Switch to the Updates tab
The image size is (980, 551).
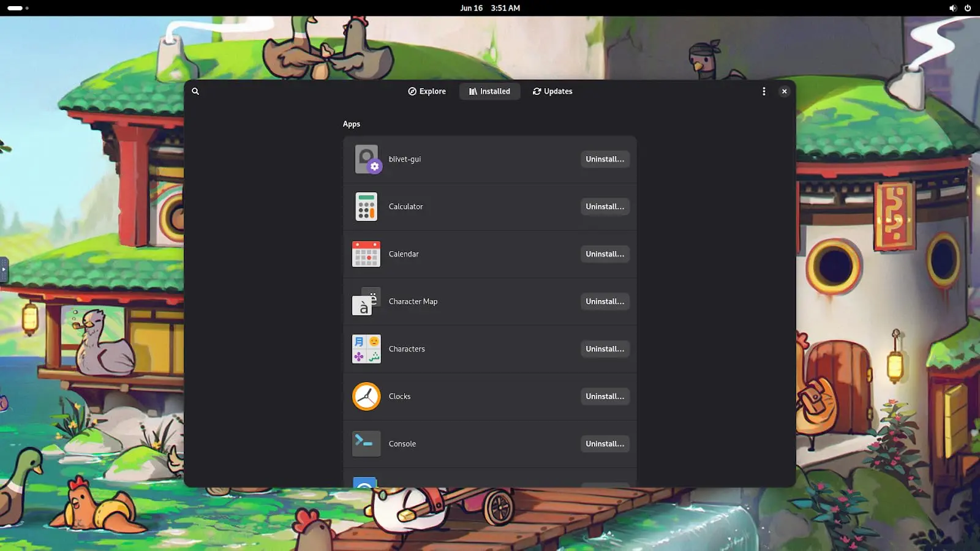click(552, 91)
